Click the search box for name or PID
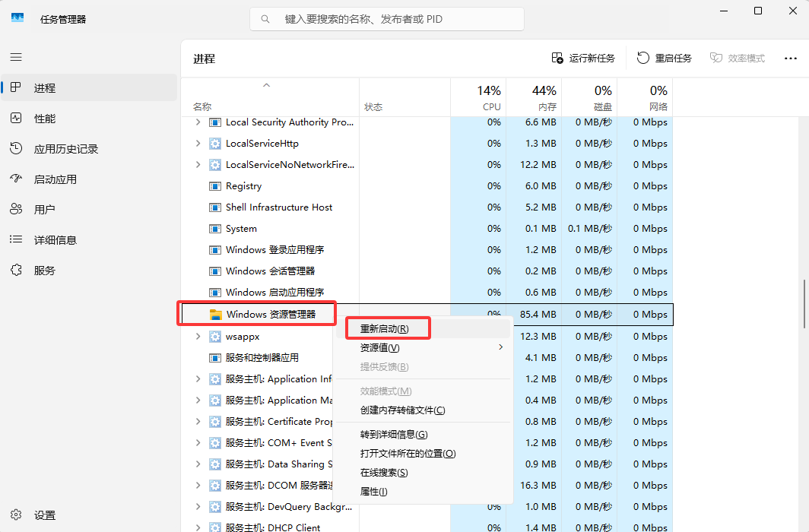This screenshot has height=532, width=809. (x=387, y=19)
